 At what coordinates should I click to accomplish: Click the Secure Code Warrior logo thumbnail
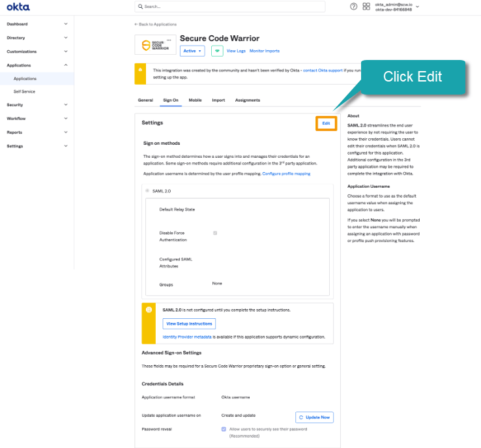(x=155, y=45)
